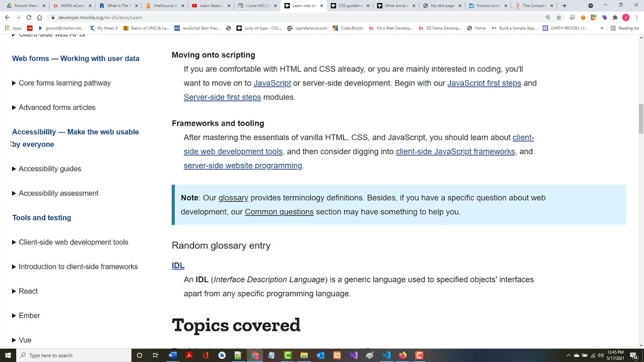The height and width of the screenshot is (362, 644).
Task: Open the Chrome profile avatar
Action: pos(626,17)
